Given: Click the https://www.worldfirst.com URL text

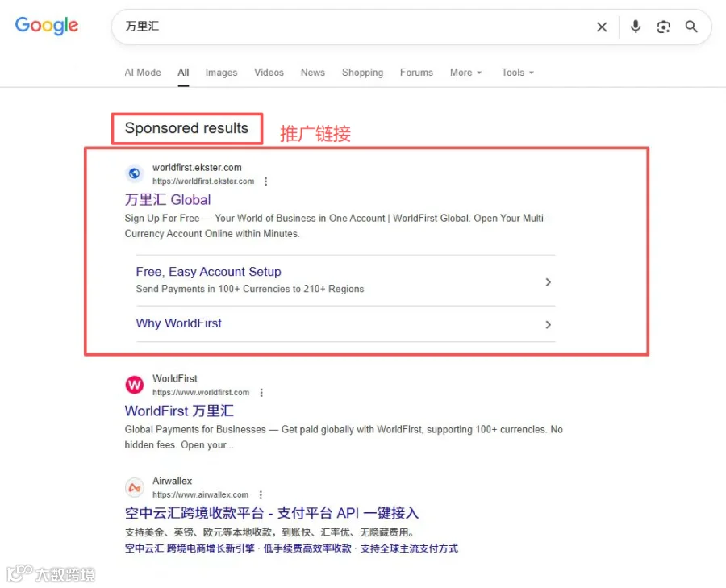Looking at the screenshot, I should click(x=201, y=393).
